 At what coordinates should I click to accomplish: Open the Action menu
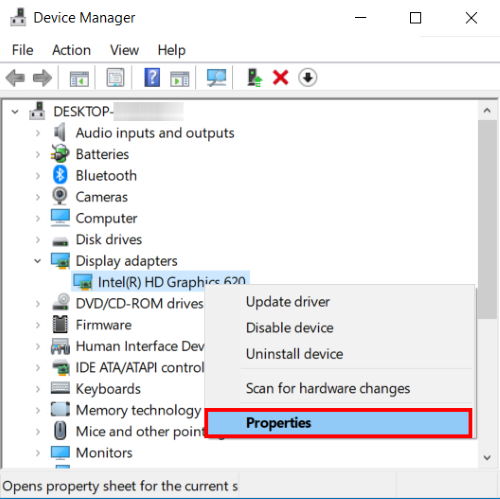71,50
